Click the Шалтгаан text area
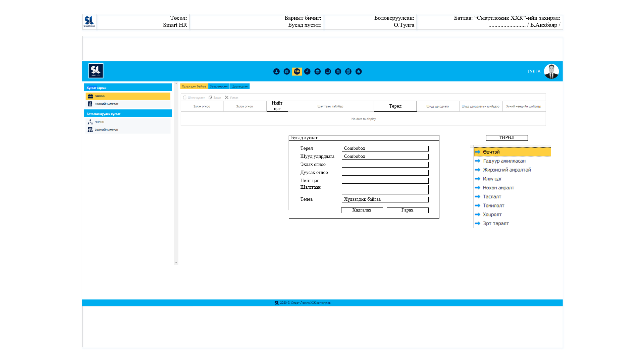 click(385, 189)
